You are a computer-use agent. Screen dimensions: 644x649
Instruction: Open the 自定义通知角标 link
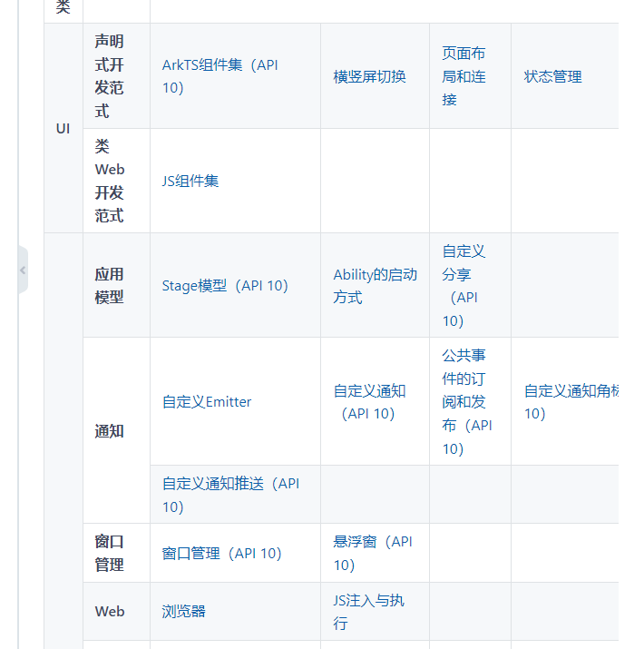[x=571, y=401]
